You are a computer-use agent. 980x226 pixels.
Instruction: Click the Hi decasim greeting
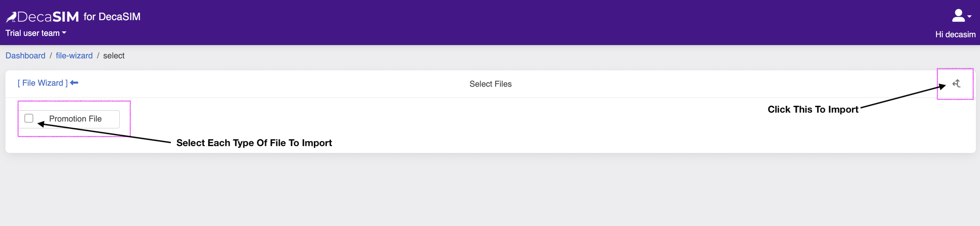tap(955, 34)
